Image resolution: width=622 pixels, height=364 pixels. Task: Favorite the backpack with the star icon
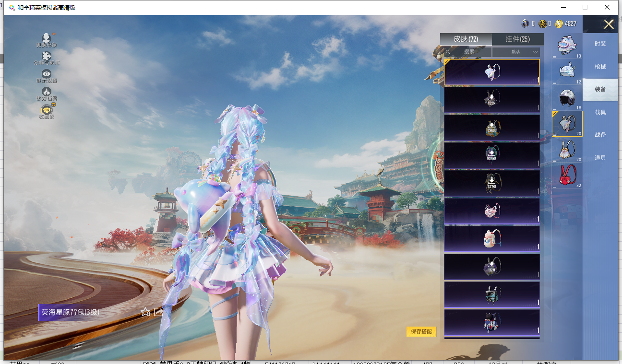coord(145,312)
